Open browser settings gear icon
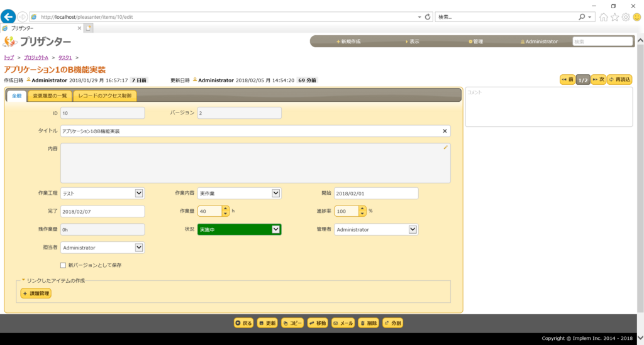 pos(626,17)
